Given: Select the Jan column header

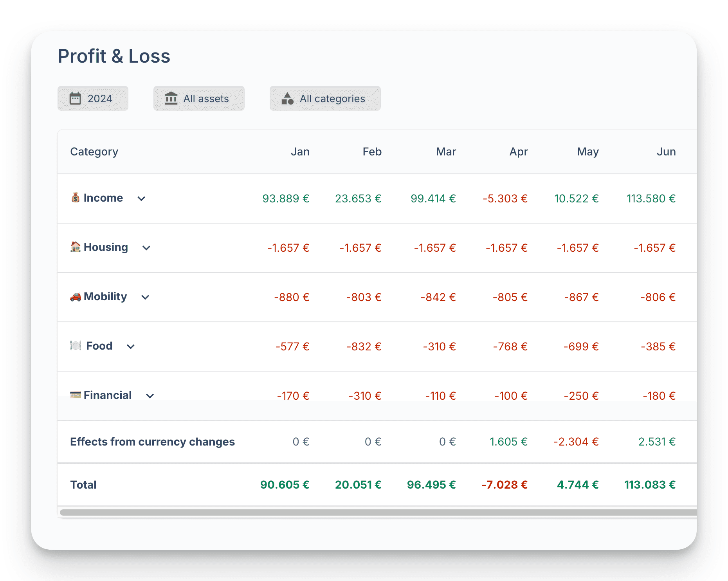Looking at the screenshot, I should pos(300,152).
